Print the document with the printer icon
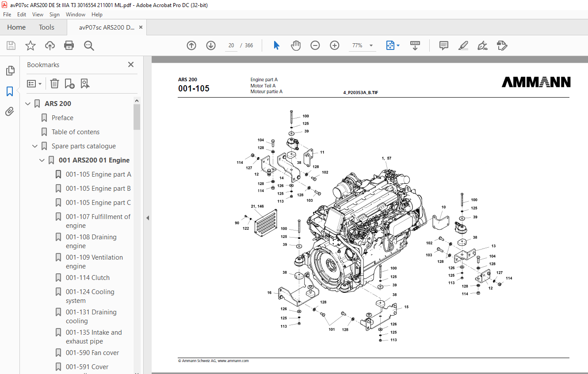This screenshot has height=374, width=588. [69, 45]
